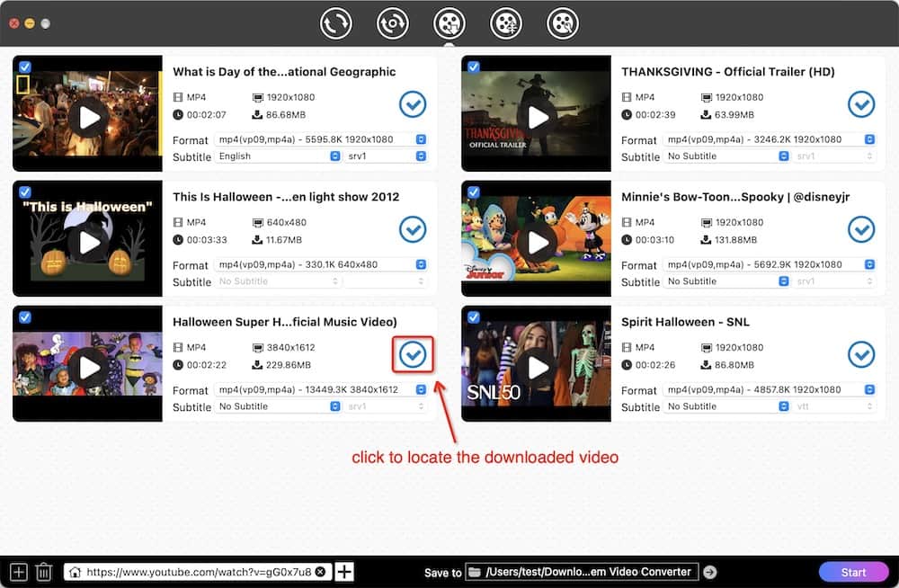Uncheck the Day of the Dead video checkbox
899x588 pixels.
click(24, 67)
